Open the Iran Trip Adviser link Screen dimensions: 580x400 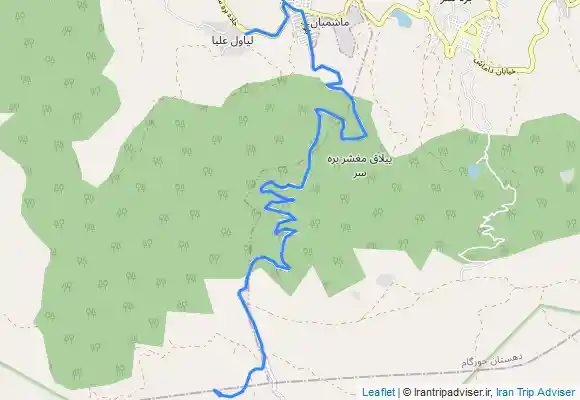[536, 392]
